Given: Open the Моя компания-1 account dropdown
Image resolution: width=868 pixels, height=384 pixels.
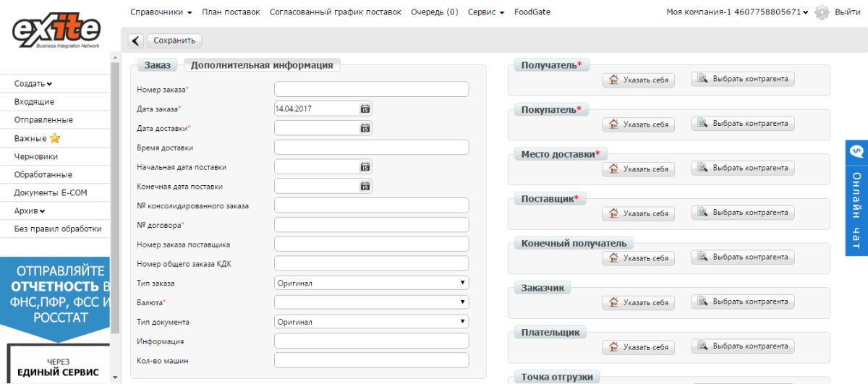Looking at the screenshot, I should pyautogui.click(x=737, y=12).
